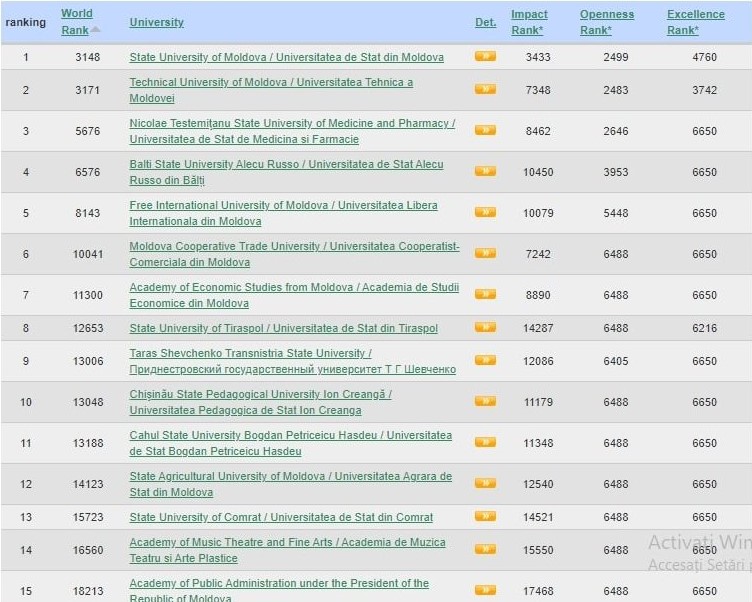The image size is (752, 602).
Task: Open details icon for Academy of Economic Studies
Action: click(485, 294)
